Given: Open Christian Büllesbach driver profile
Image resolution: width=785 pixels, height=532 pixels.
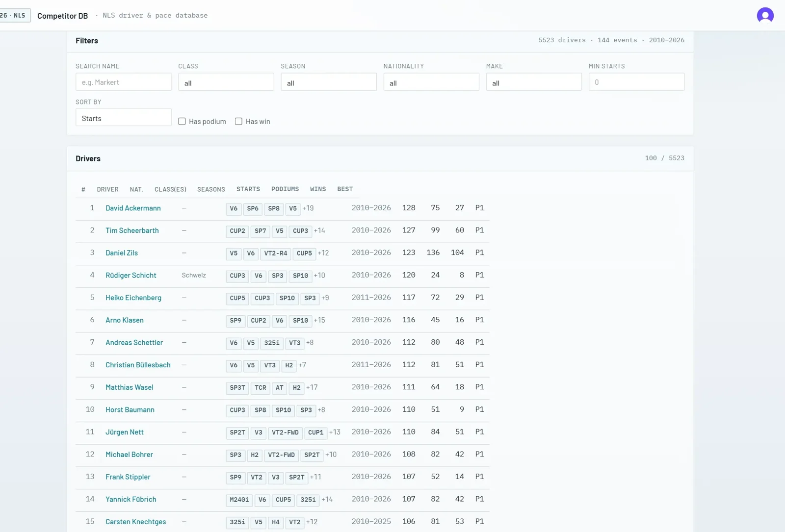Looking at the screenshot, I should 138,365.
